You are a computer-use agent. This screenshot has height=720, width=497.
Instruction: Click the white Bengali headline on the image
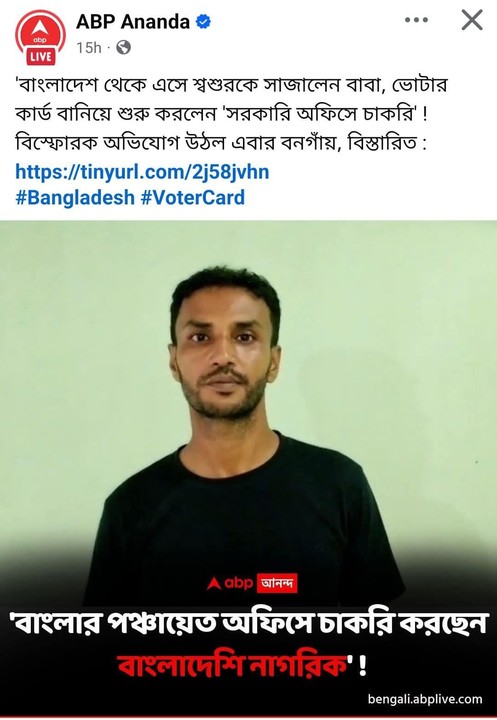[x=248, y=625]
